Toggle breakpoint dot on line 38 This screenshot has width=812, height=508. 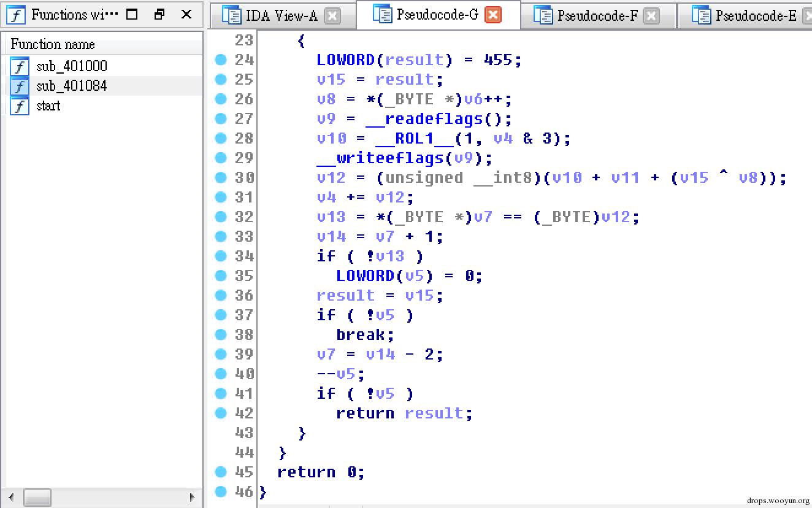click(221, 334)
